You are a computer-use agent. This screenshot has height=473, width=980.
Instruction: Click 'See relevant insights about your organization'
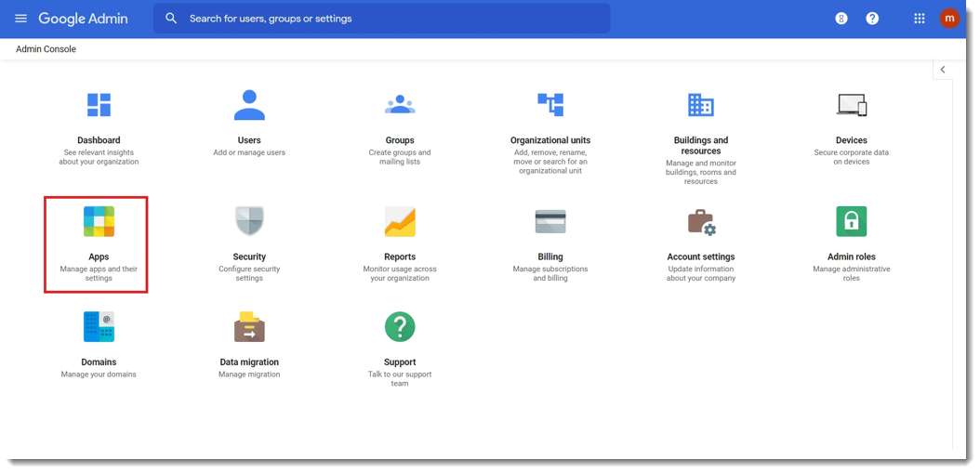99,157
